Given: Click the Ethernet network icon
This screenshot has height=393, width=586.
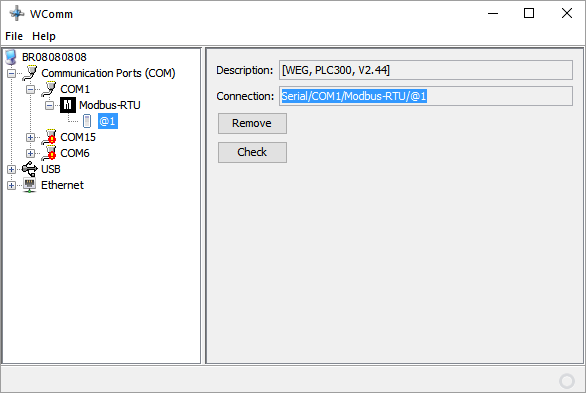Looking at the screenshot, I should [30, 185].
